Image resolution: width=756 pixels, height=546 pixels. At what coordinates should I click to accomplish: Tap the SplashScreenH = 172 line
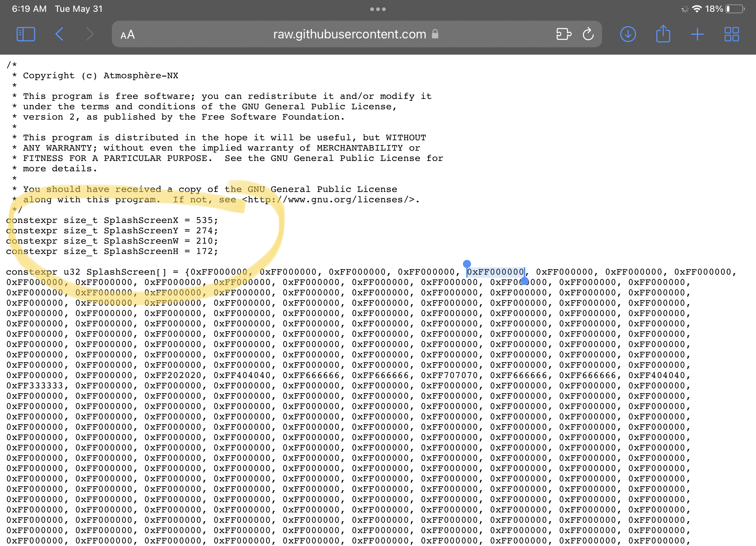pos(112,251)
